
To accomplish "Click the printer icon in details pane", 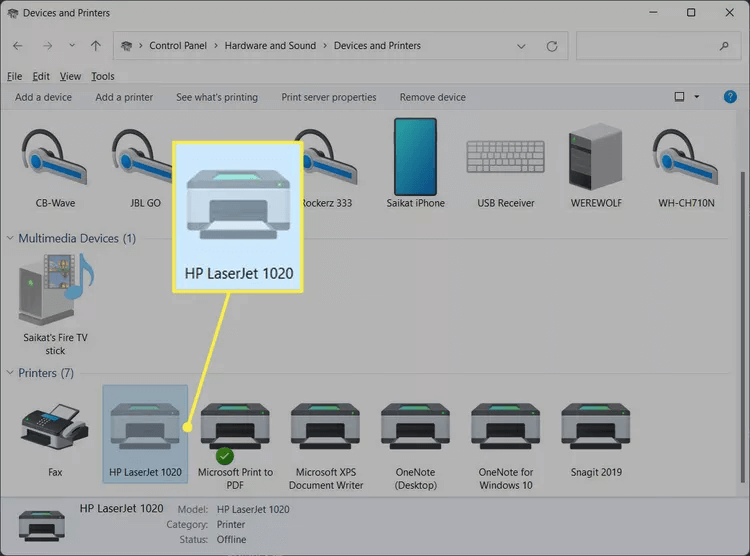I will pyautogui.click(x=42, y=525).
